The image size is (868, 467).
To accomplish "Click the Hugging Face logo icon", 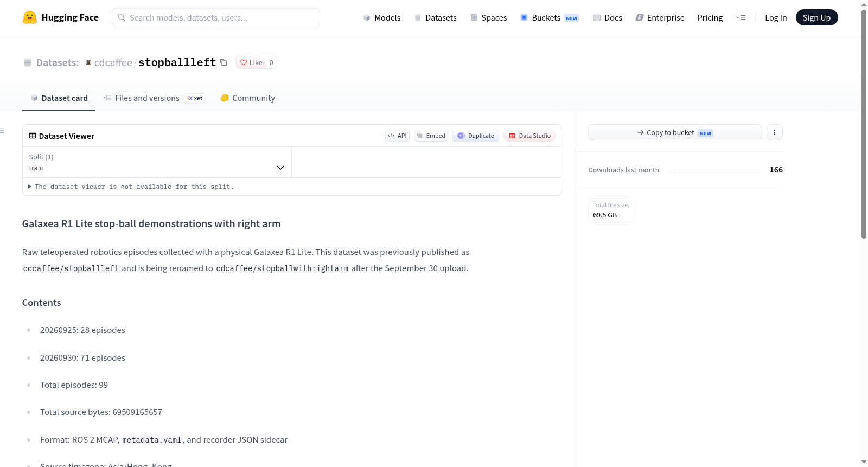I will coord(30,17).
